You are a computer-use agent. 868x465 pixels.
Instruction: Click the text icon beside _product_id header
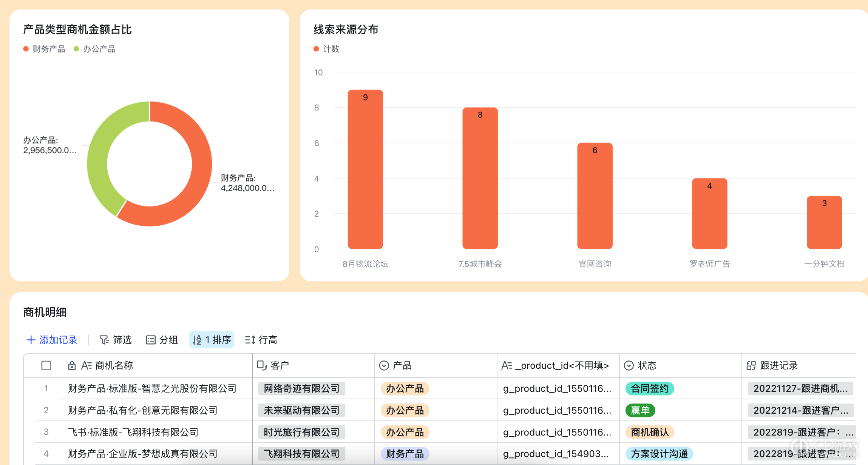click(x=507, y=366)
